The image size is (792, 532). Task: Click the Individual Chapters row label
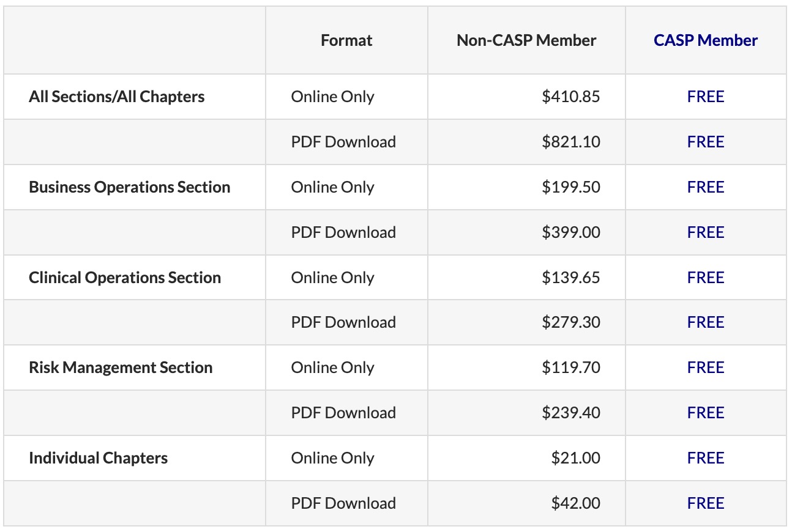pyautogui.click(x=98, y=458)
